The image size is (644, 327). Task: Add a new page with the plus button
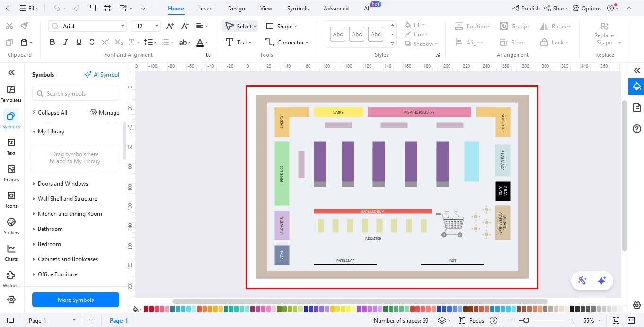[92, 320]
